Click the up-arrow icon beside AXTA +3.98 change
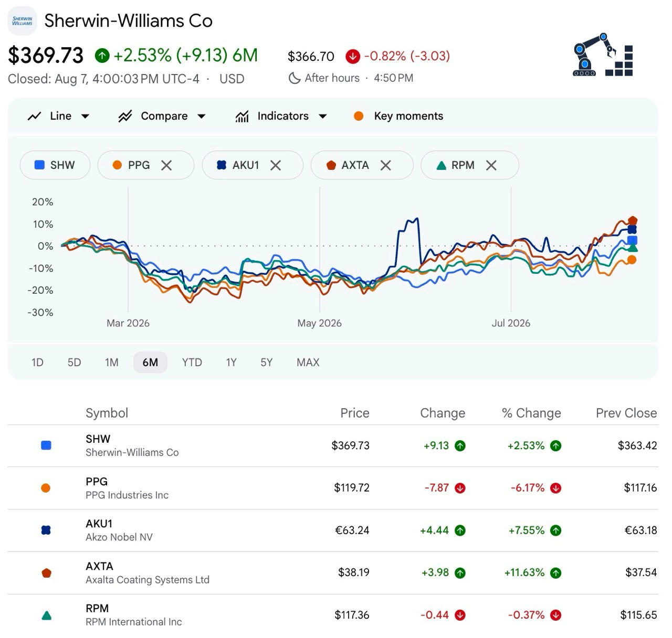The width and height of the screenshot is (672, 638). point(460,573)
